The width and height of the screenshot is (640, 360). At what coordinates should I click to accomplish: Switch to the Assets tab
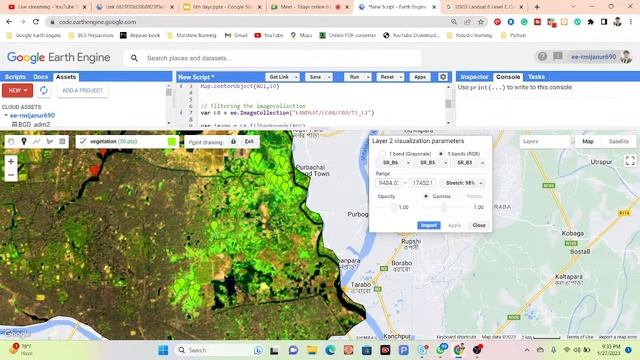click(x=66, y=77)
